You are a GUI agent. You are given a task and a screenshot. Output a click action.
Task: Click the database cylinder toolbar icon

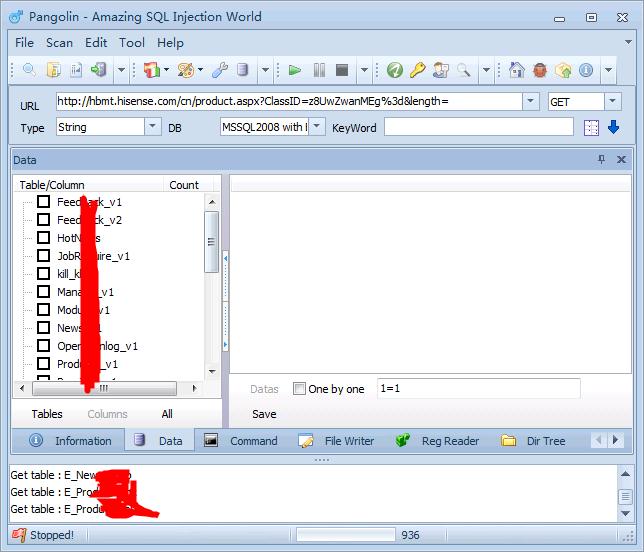[242, 70]
